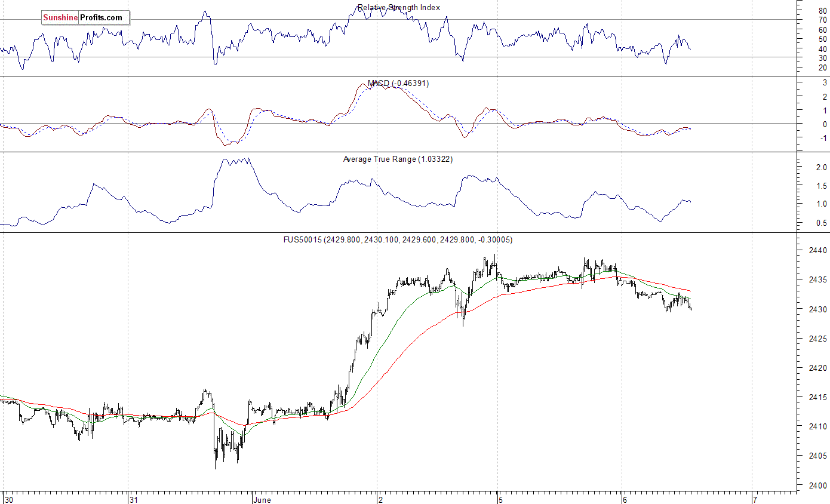Click the RSI 20 scale label
This screenshot has width=830, height=504.
click(x=823, y=67)
